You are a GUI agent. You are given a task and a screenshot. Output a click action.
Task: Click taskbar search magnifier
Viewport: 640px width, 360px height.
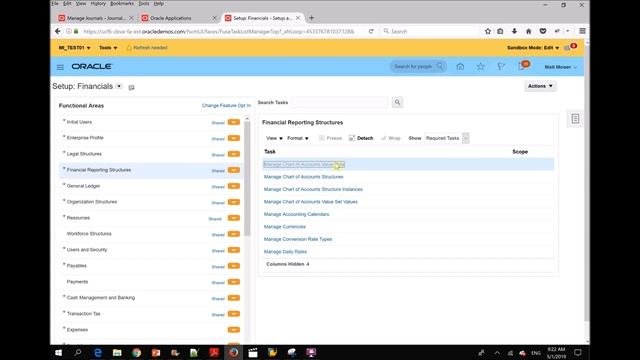tap(78, 353)
